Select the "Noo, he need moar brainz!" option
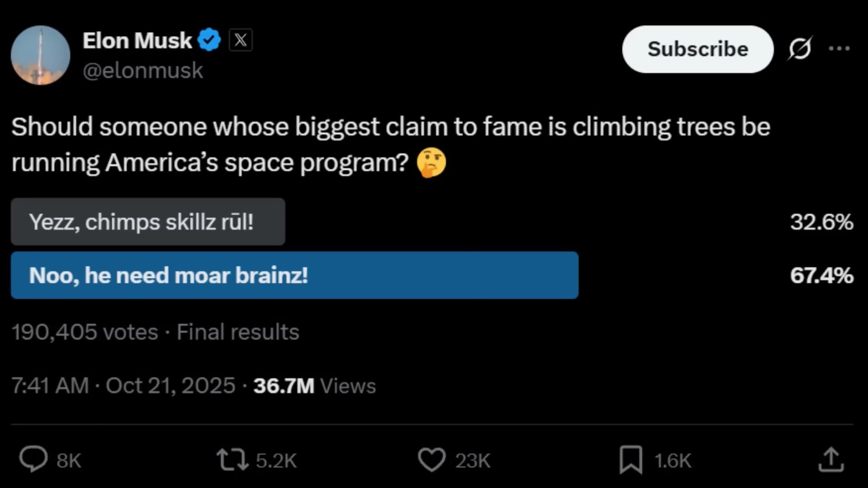Image resolution: width=868 pixels, height=488 pixels. coord(294,275)
